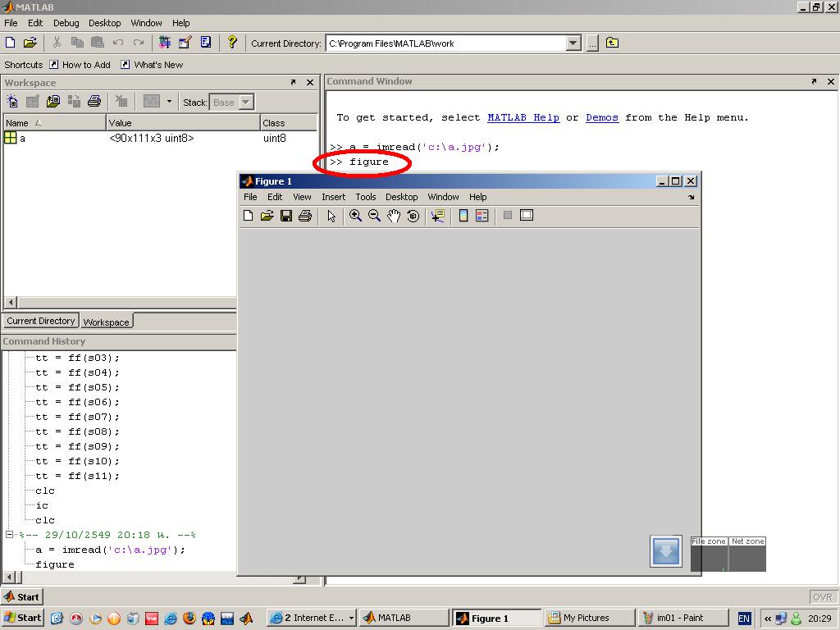
Task: Undock the Command Window panel
Action: pyautogui.click(x=814, y=81)
